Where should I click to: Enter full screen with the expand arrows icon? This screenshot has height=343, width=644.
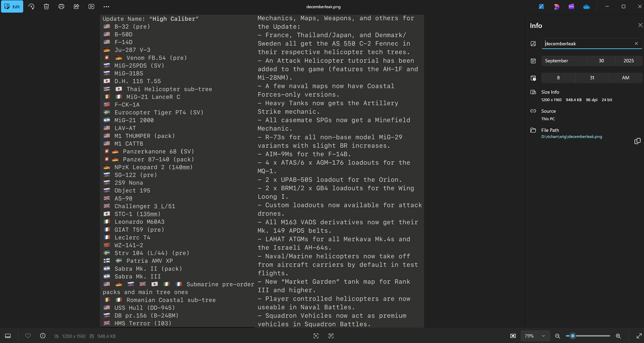coord(639,336)
